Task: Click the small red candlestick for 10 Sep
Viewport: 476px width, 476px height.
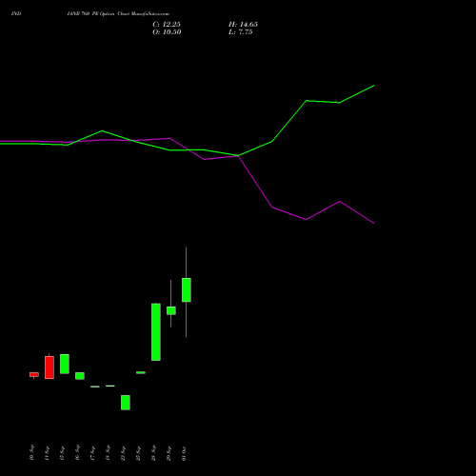Action: pyautogui.click(x=34, y=374)
